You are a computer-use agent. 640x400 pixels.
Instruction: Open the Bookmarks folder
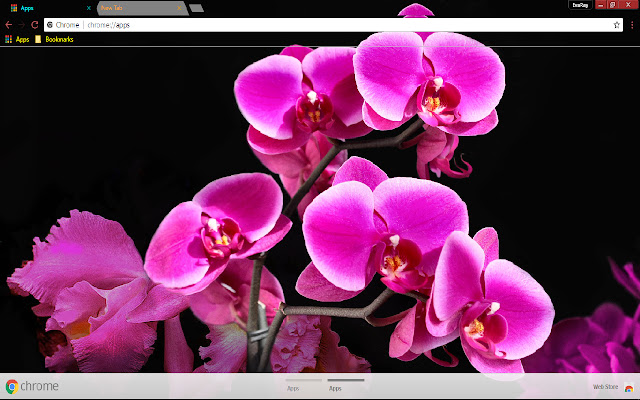[53, 39]
